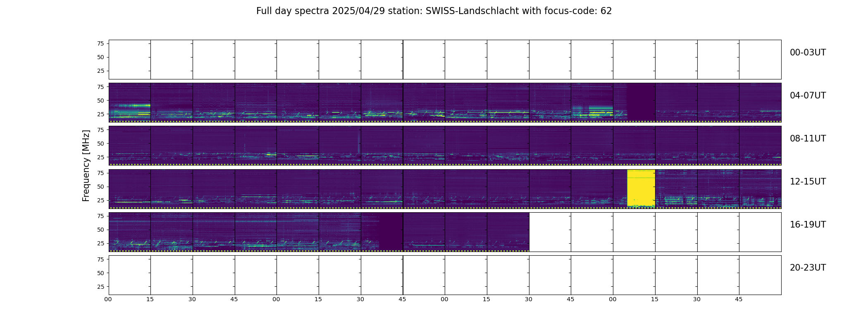The image size is (868, 331).
Task: Click the '25' tick in the 12-15UT row
Action: pyautogui.click(x=100, y=200)
